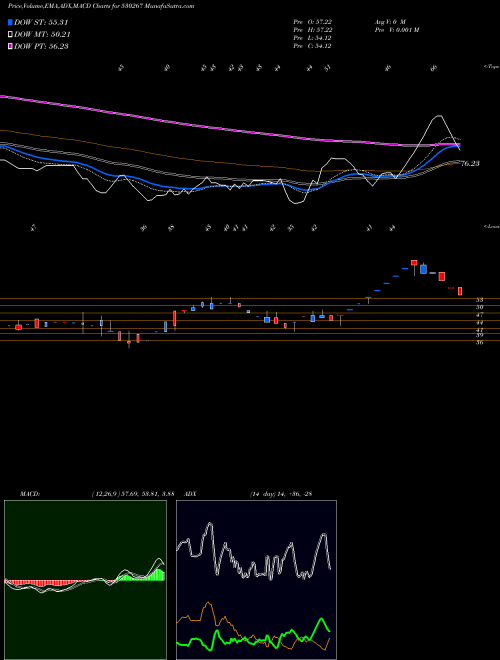Click the chart title mentioning MunafaSutra.com
500x660 pixels.
[x=101, y=7]
